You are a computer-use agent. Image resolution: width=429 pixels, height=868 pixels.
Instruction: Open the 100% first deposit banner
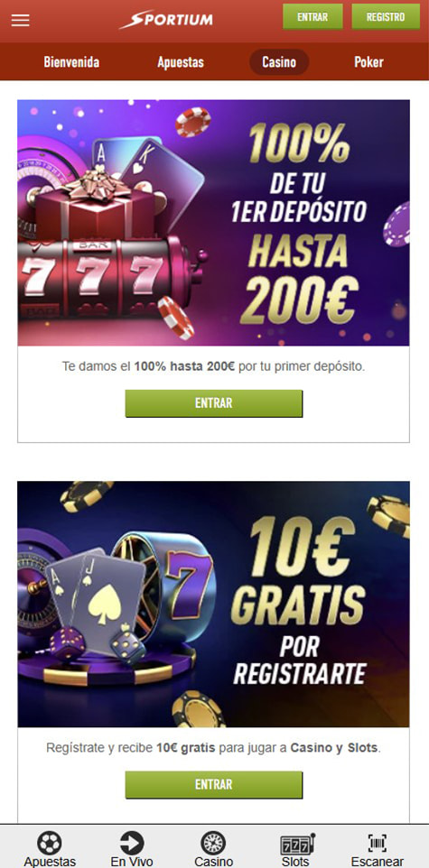tap(213, 223)
